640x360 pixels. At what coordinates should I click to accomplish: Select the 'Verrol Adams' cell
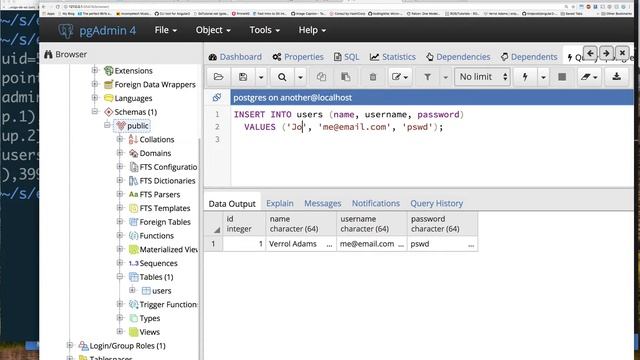pos(301,244)
